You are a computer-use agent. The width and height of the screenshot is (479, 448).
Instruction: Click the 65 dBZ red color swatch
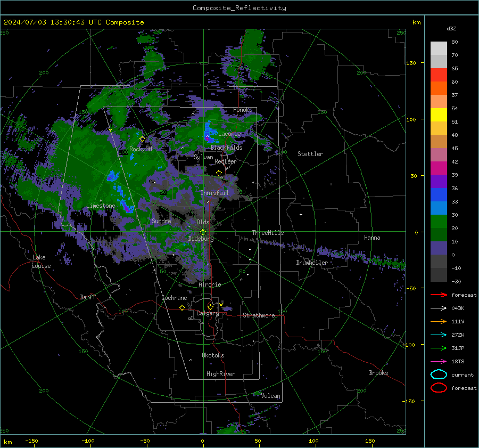(x=439, y=75)
